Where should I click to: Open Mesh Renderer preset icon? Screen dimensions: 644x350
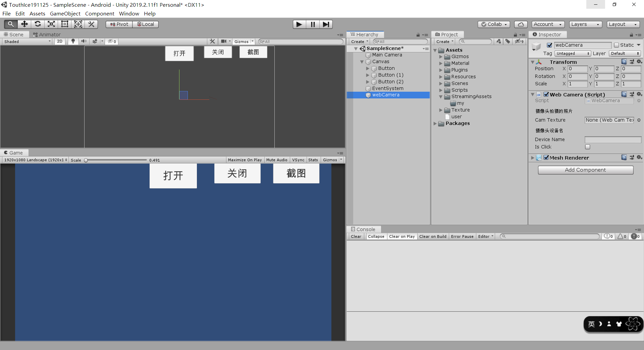click(x=632, y=158)
